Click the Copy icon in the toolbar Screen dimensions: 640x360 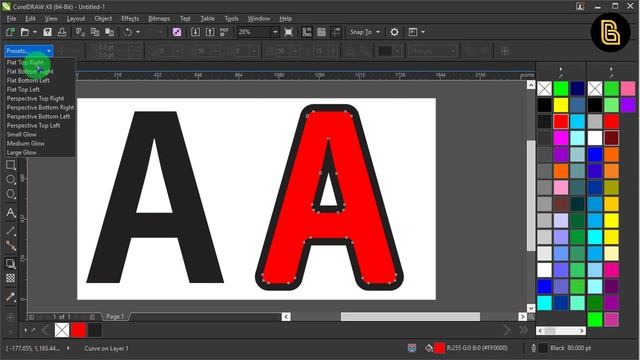(x=95, y=32)
